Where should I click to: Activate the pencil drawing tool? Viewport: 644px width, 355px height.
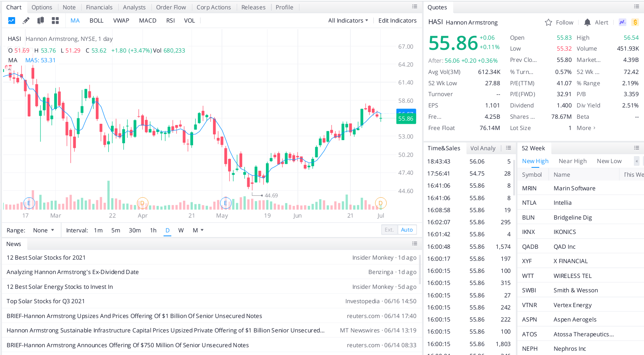26,21
